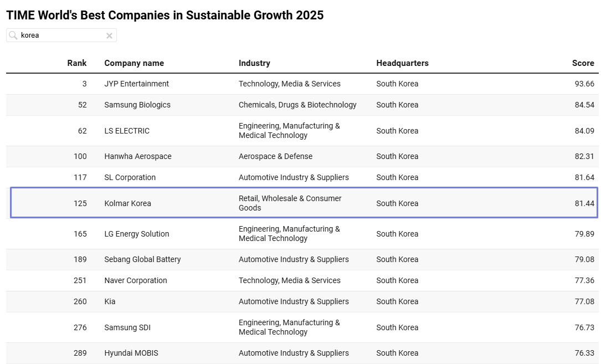Select SL Corporation company name
Screen dimensions: 601x364
130,177
